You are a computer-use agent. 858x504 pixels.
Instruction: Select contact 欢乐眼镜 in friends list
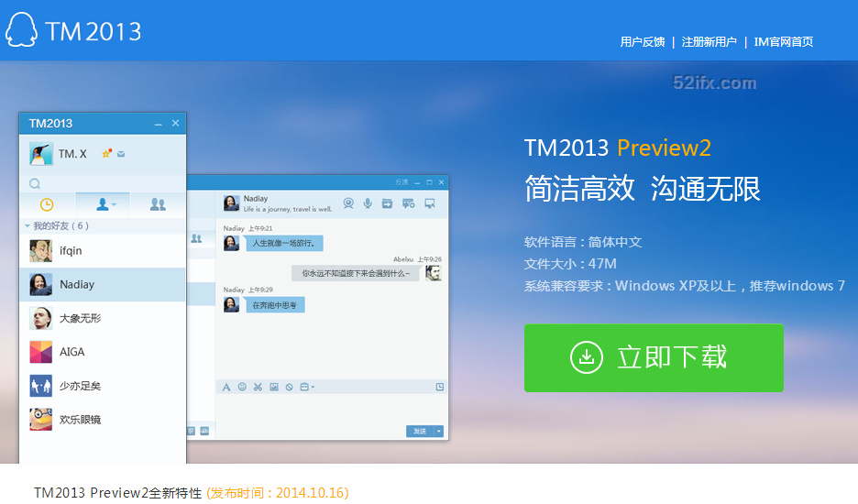(103, 420)
